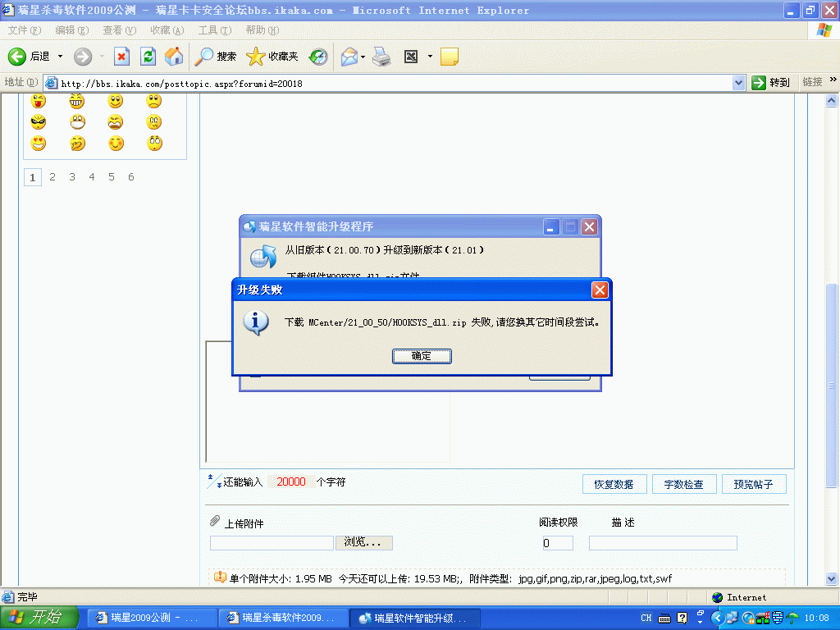The height and width of the screenshot is (630, 840).
Task: Click the attachment file path field
Action: pos(272,543)
